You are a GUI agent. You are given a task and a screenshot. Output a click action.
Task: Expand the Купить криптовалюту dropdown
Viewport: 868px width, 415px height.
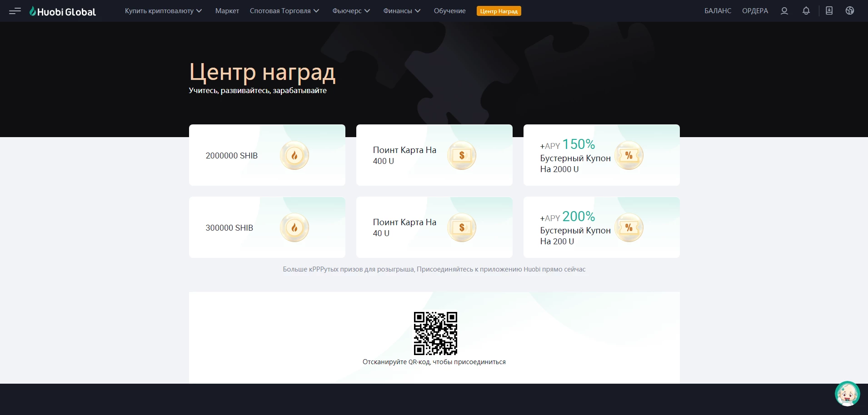click(x=163, y=11)
